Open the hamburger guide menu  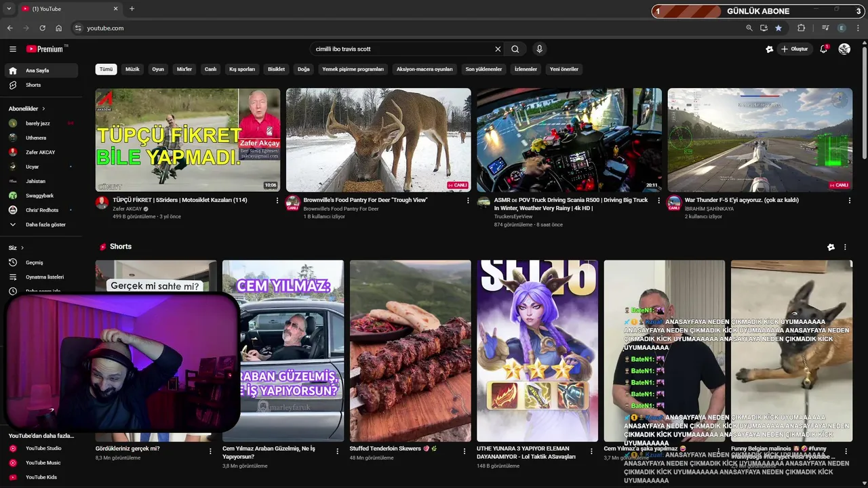[12, 49]
